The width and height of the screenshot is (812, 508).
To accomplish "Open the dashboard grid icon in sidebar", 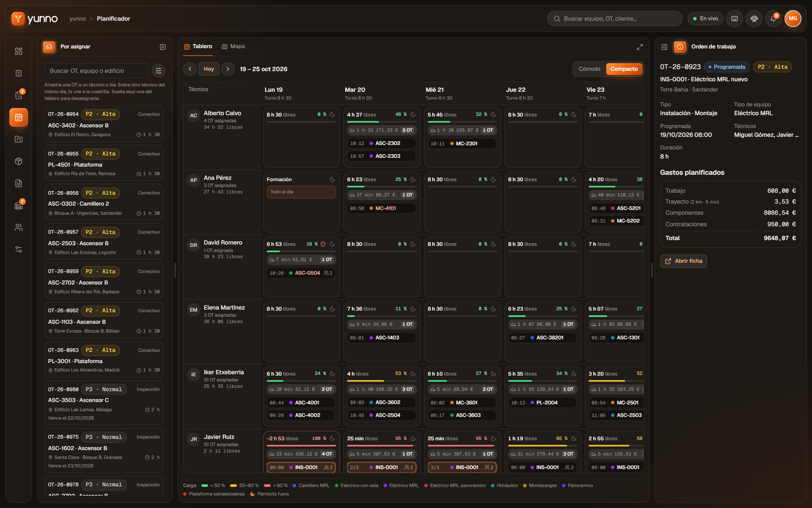I will point(19,51).
